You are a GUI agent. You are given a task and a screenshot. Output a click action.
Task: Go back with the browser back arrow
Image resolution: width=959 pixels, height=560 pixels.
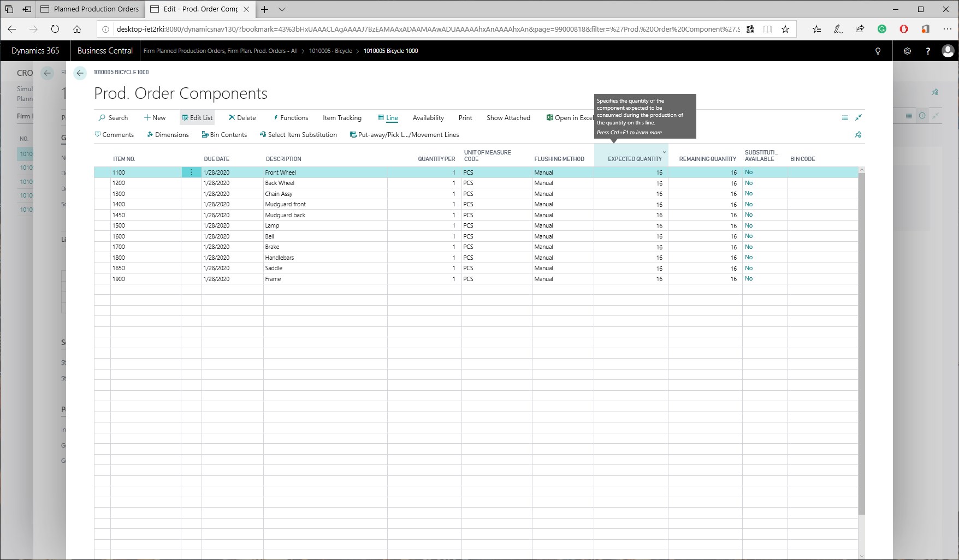tap(12, 29)
